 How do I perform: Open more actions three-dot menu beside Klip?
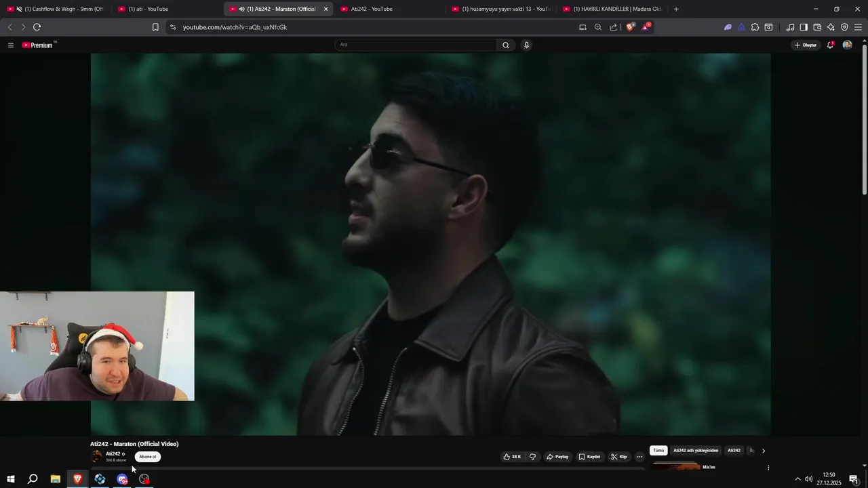(x=639, y=457)
